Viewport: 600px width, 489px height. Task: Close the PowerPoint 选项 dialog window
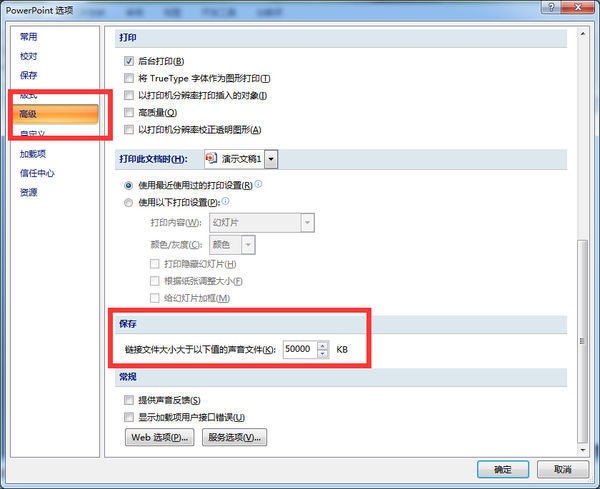tap(581, 9)
